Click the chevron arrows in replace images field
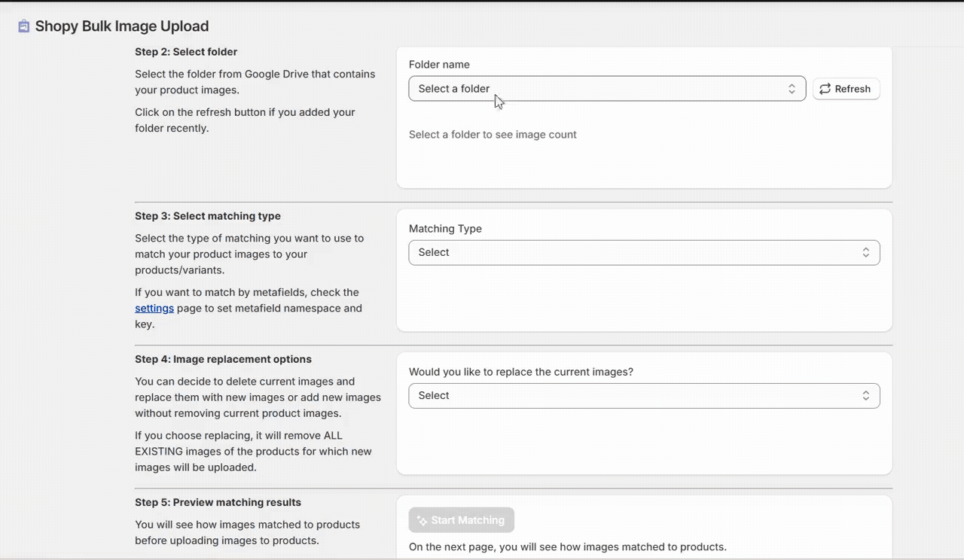This screenshot has width=964, height=560. 865,396
